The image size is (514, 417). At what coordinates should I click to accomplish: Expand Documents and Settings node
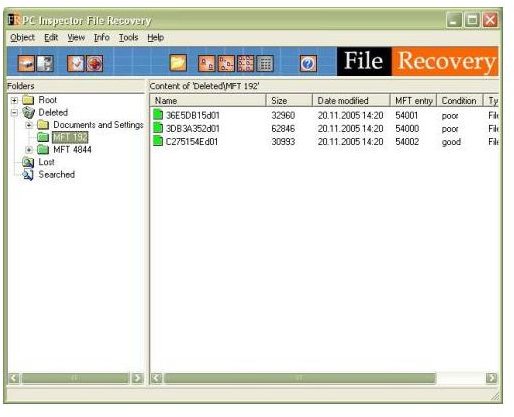click(29, 125)
